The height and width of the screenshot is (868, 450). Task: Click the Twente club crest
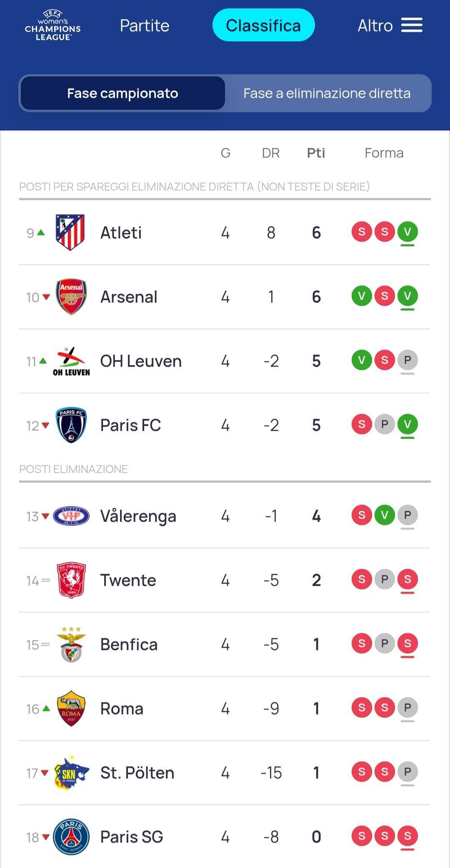coord(71,580)
